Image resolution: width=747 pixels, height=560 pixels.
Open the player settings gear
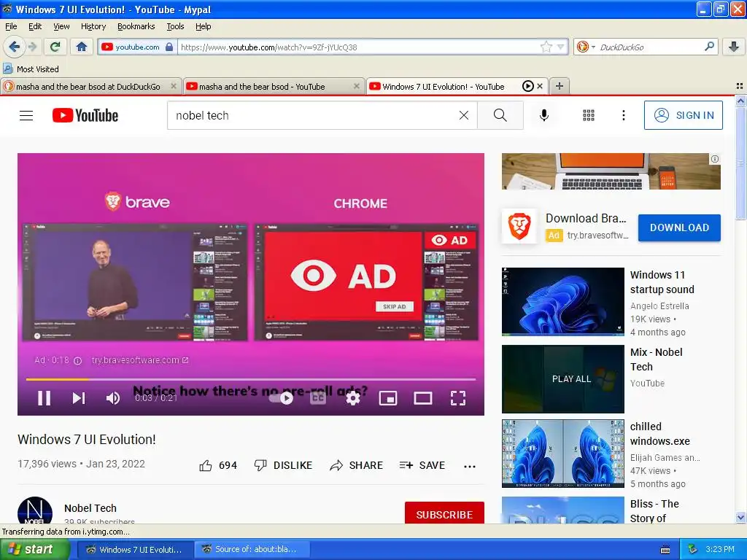pyautogui.click(x=352, y=398)
